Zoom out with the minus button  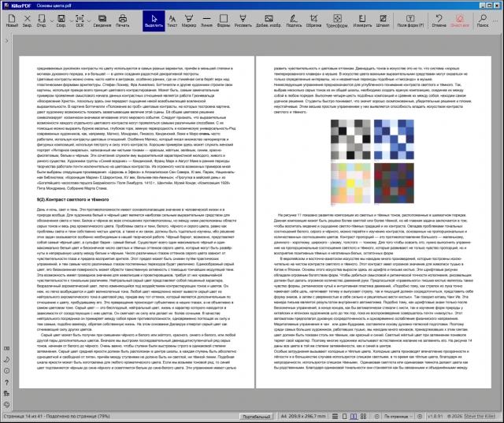[x=376, y=416]
